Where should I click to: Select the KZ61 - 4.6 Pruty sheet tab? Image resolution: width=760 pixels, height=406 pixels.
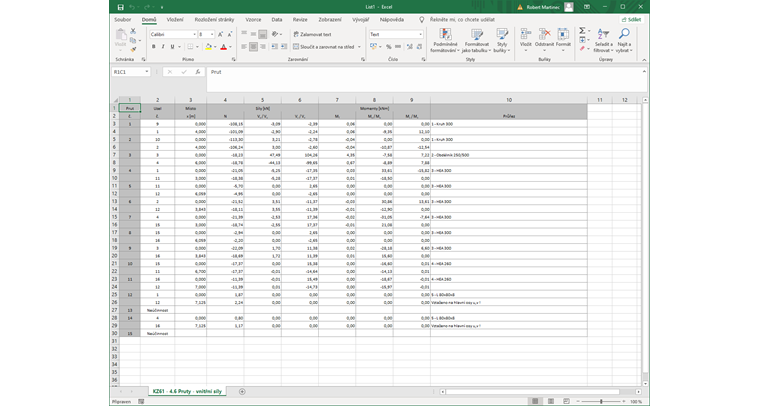tap(187, 391)
